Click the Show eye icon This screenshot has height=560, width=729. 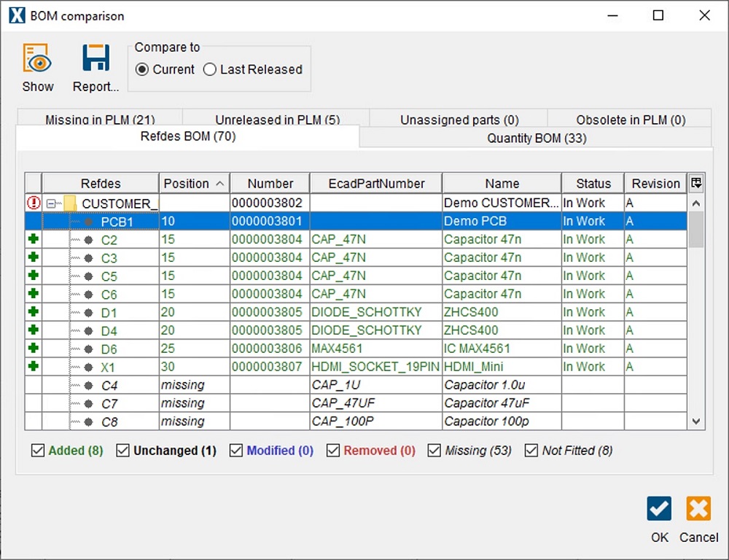[x=37, y=59]
